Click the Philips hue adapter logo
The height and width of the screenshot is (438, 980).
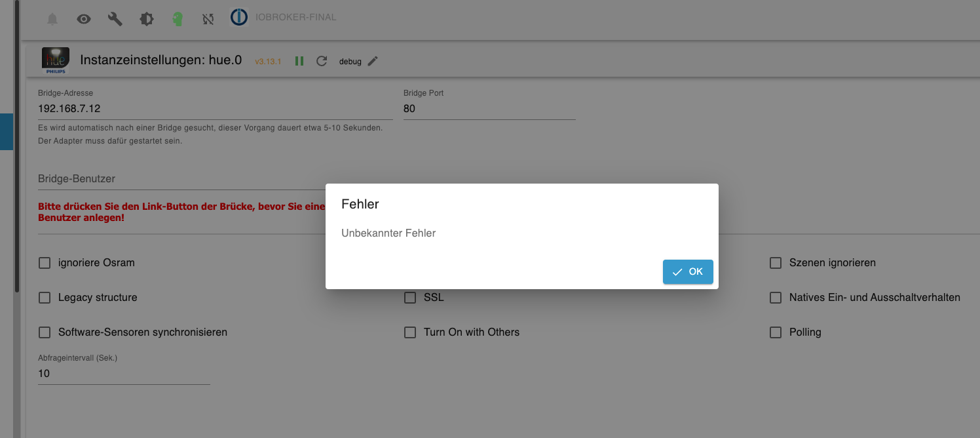pos(56,60)
